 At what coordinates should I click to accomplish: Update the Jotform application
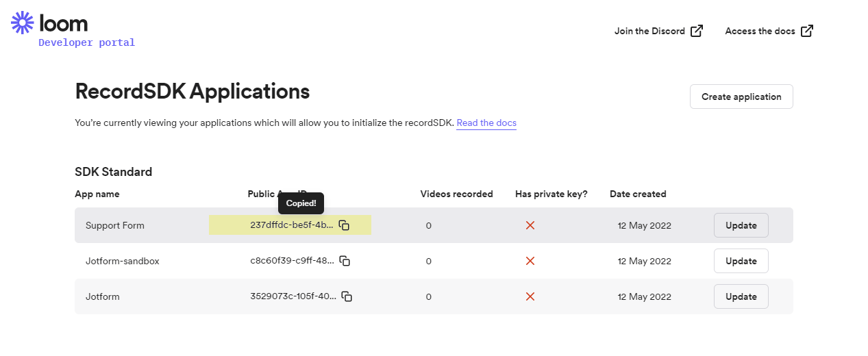741,296
